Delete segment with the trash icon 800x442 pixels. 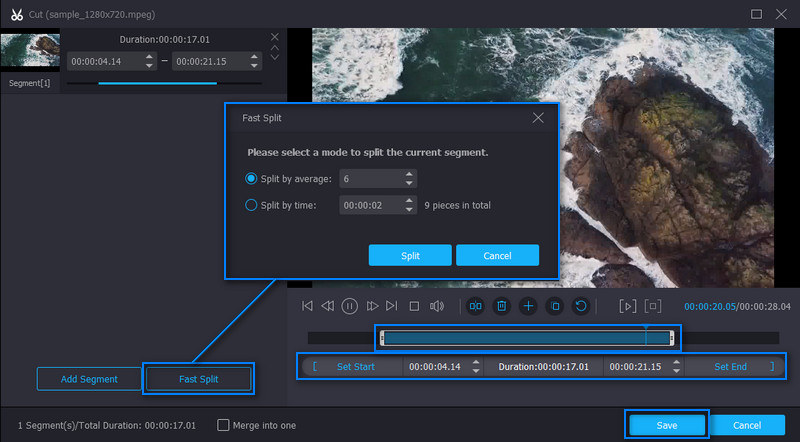[x=502, y=306]
